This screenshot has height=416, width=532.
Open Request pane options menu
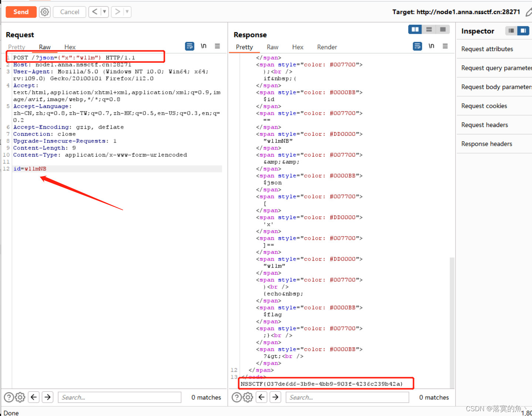(x=217, y=46)
